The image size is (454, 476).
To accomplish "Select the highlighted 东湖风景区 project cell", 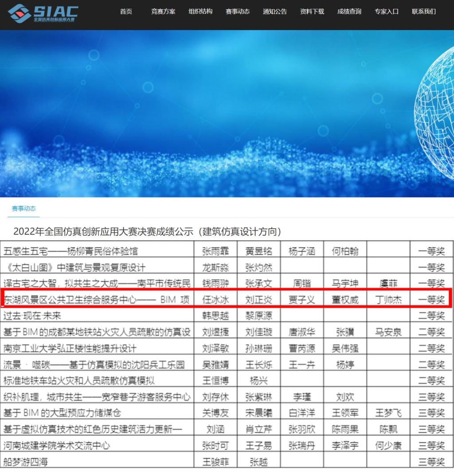I will (x=97, y=300).
